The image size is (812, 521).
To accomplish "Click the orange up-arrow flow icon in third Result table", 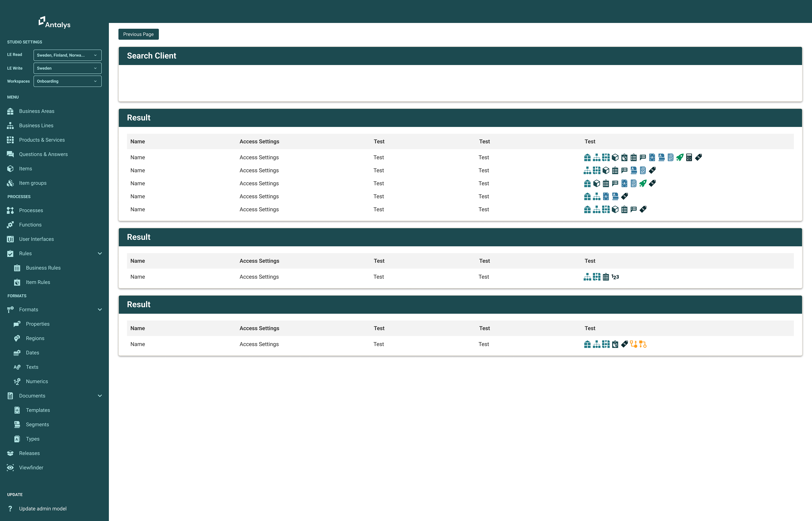I will click(634, 344).
